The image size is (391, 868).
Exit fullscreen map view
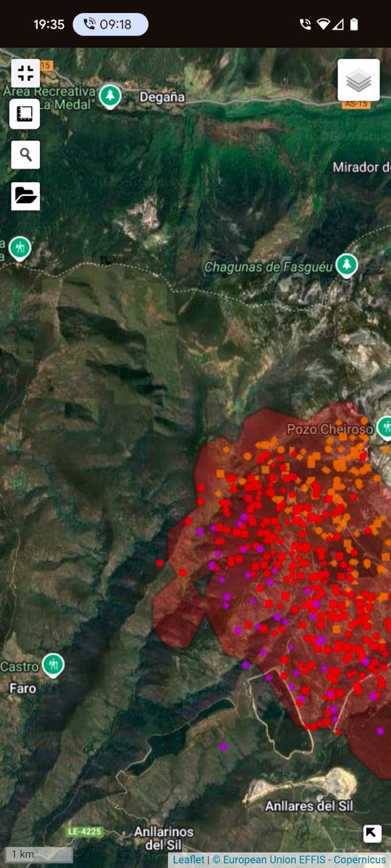click(25, 72)
